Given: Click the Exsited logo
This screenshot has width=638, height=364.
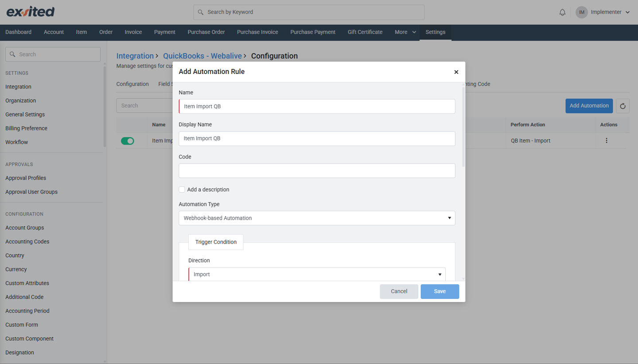Looking at the screenshot, I should click(31, 12).
